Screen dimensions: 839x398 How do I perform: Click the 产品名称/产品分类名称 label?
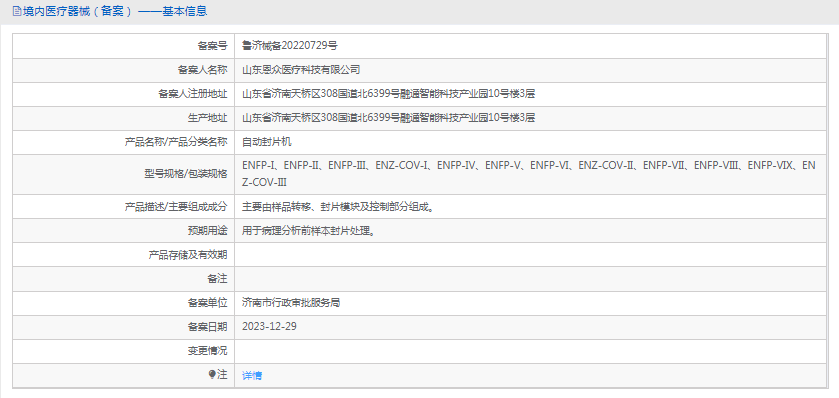(x=176, y=142)
